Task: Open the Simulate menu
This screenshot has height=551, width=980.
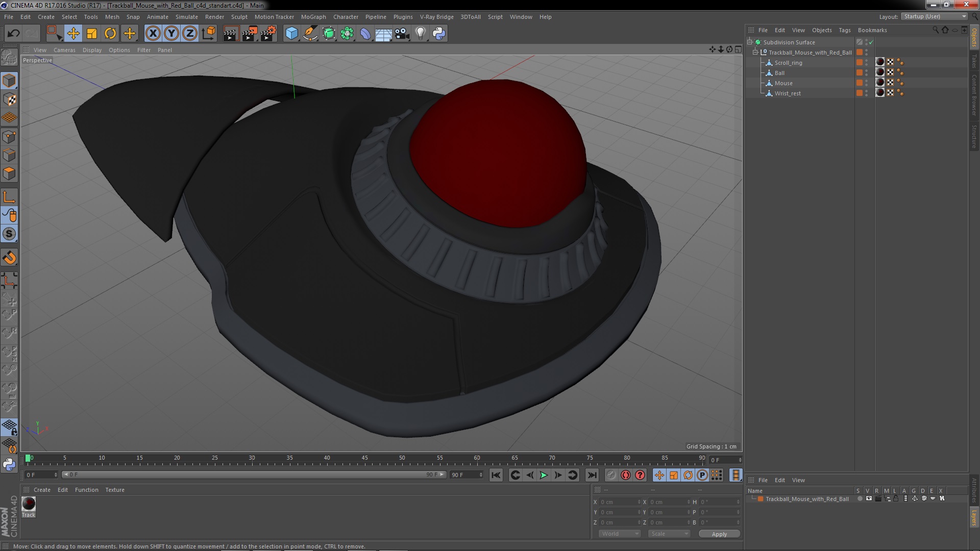Action: click(187, 17)
